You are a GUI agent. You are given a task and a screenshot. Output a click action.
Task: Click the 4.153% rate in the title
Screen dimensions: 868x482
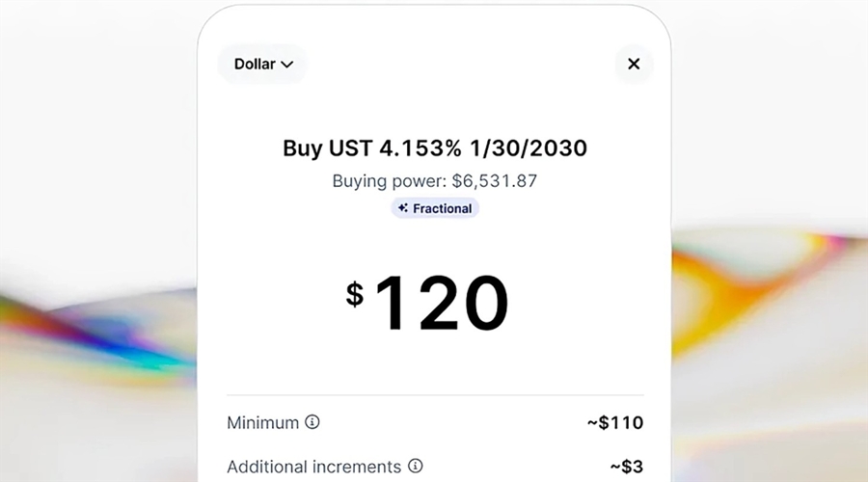point(416,148)
